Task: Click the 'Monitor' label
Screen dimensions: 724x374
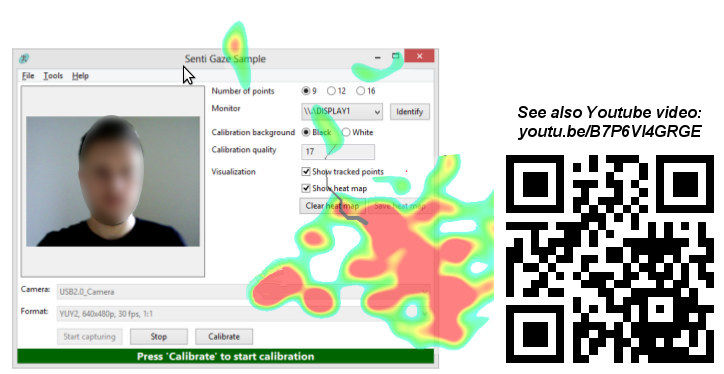Action: pos(226,109)
